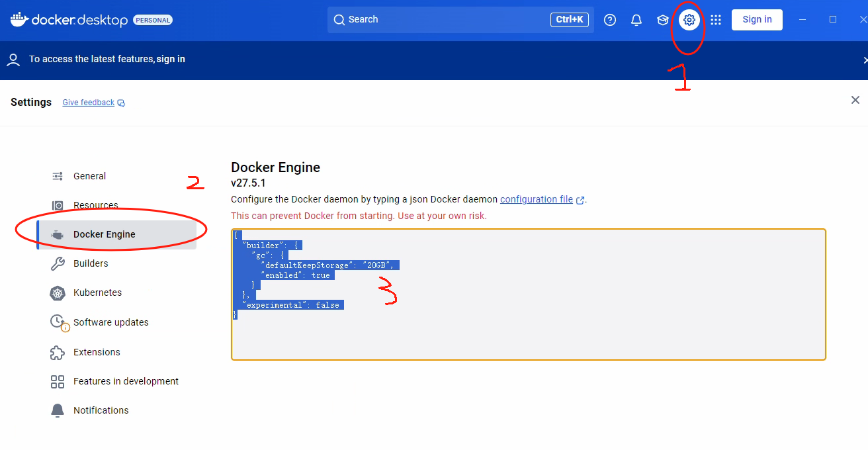Click the Software updates clock icon

(x=59, y=322)
